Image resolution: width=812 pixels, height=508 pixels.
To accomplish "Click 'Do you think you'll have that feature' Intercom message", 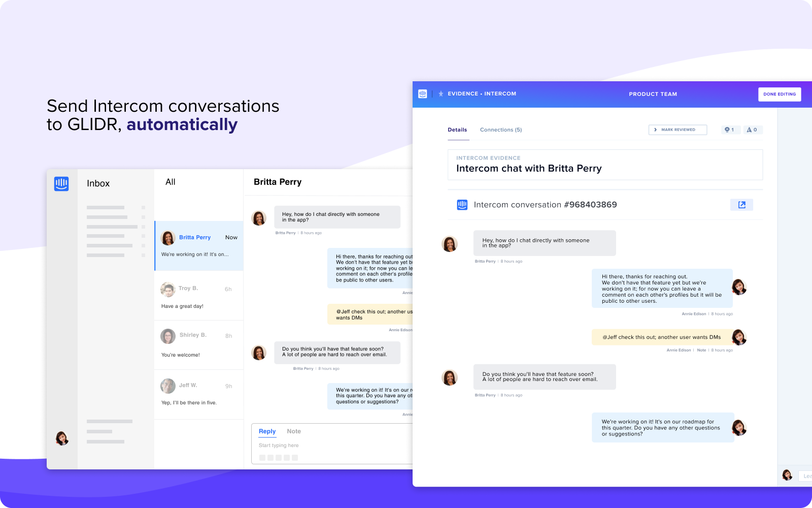I will 337,353.
